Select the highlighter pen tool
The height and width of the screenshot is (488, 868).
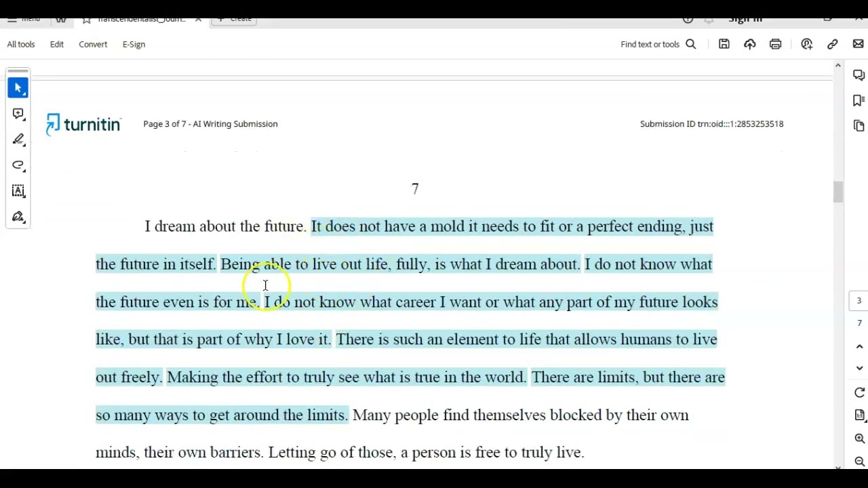pyautogui.click(x=18, y=140)
